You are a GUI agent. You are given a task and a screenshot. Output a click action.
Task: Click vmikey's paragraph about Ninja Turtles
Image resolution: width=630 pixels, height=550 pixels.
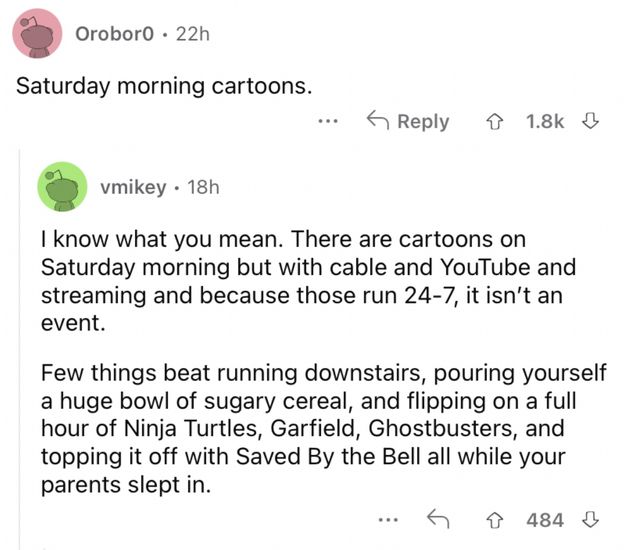(x=323, y=429)
